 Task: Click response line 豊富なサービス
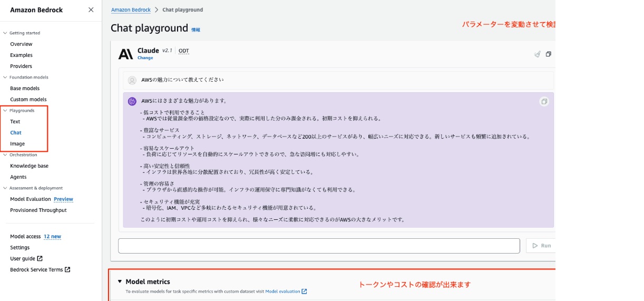click(x=160, y=130)
